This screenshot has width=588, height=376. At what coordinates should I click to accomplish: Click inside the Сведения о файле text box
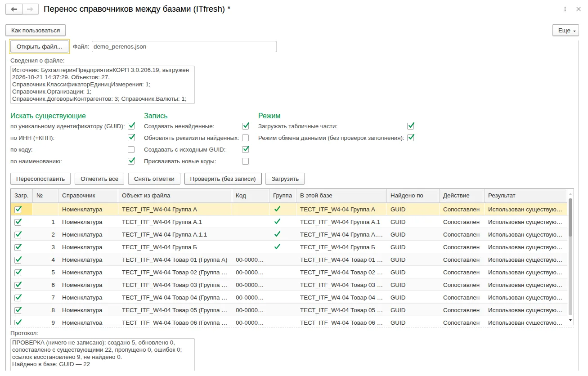click(x=103, y=85)
